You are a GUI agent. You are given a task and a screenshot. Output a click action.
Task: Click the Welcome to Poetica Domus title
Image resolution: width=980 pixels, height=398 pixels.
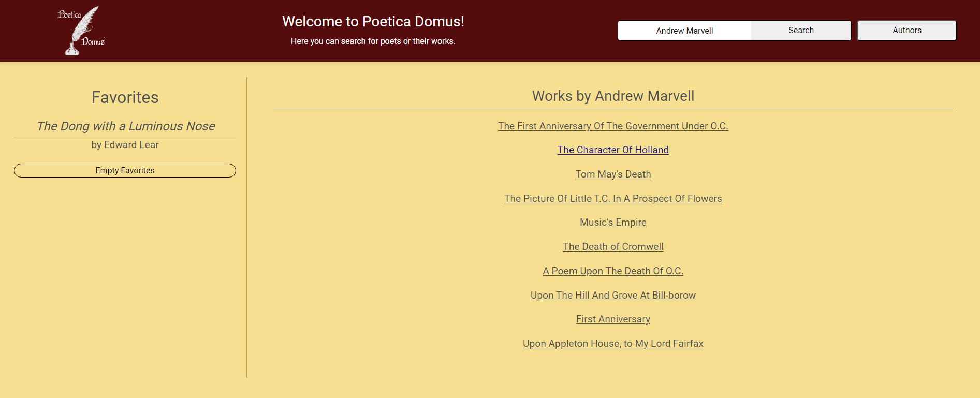point(373,21)
